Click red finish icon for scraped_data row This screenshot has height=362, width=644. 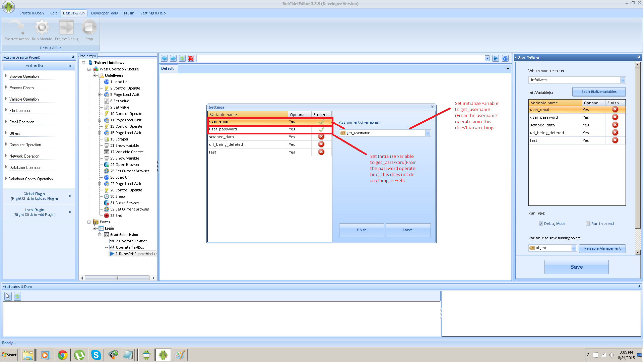tap(321, 137)
